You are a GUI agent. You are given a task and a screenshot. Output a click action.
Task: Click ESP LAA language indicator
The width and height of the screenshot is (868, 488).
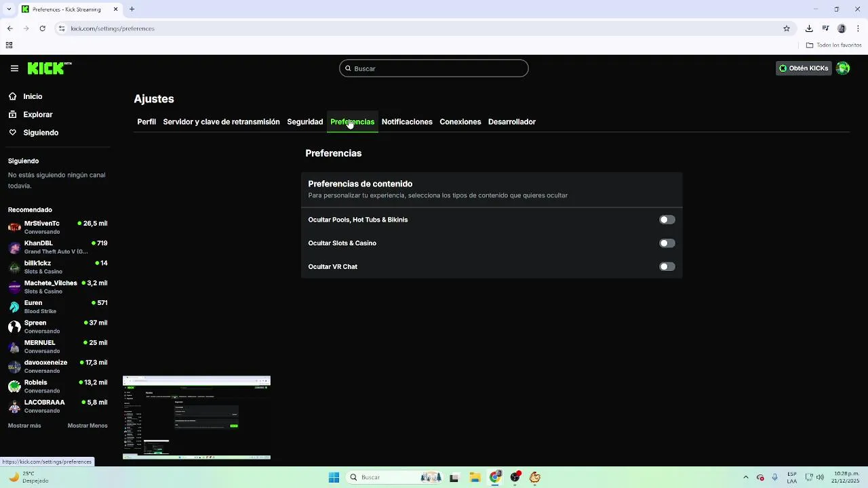pyautogui.click(x=792, y=477)
